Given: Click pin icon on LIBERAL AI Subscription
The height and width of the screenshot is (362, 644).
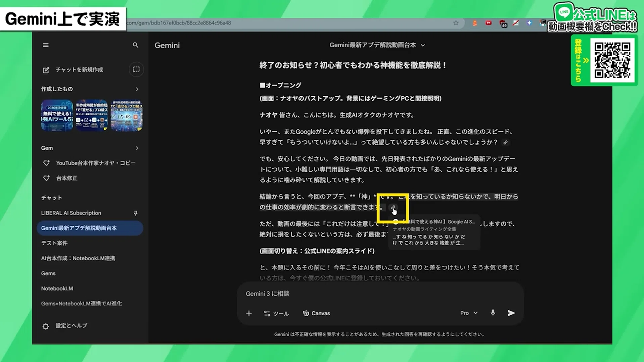Looking at the screenshot, I should click(x=136, y=213).
